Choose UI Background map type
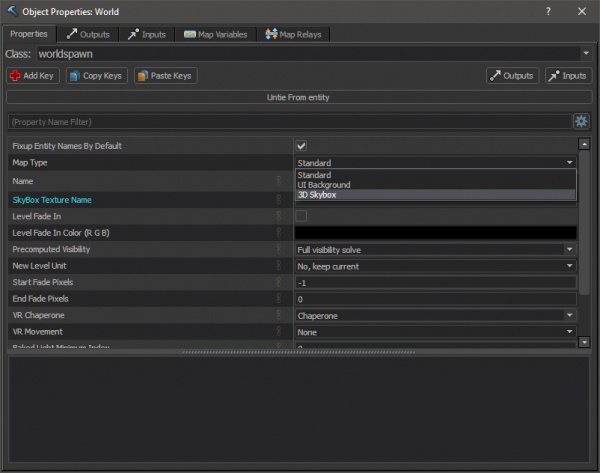 436,185
